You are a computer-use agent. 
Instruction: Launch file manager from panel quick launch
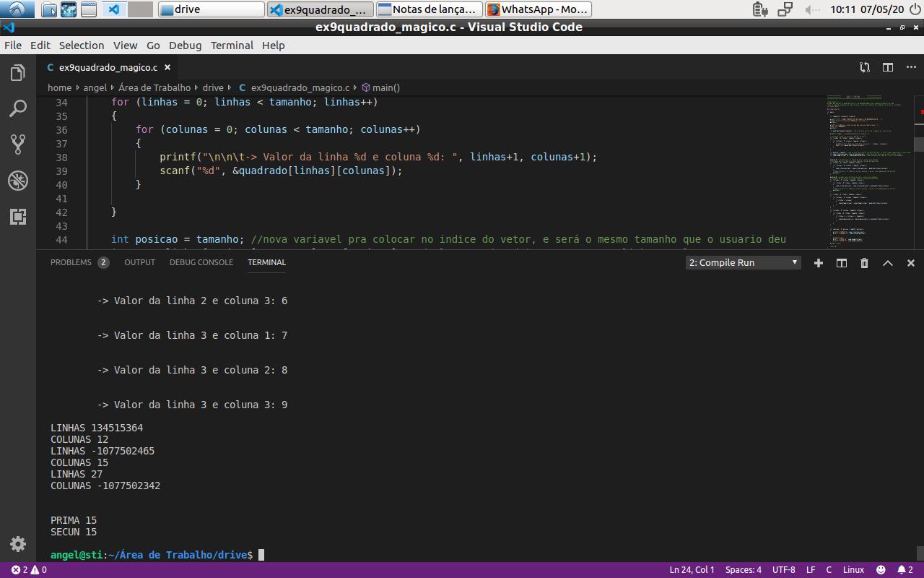pyautogui.click(x=50, y=9)
